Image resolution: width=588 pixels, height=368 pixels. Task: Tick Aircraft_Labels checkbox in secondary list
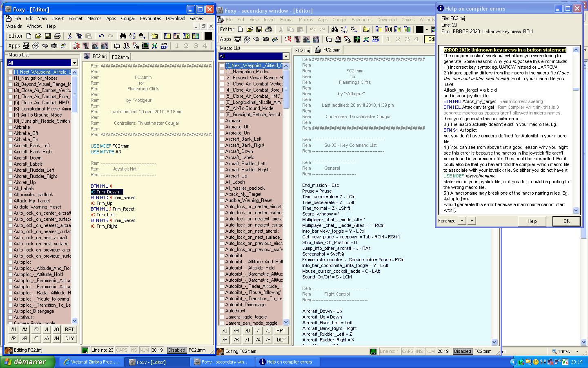[x=222, y=157]
